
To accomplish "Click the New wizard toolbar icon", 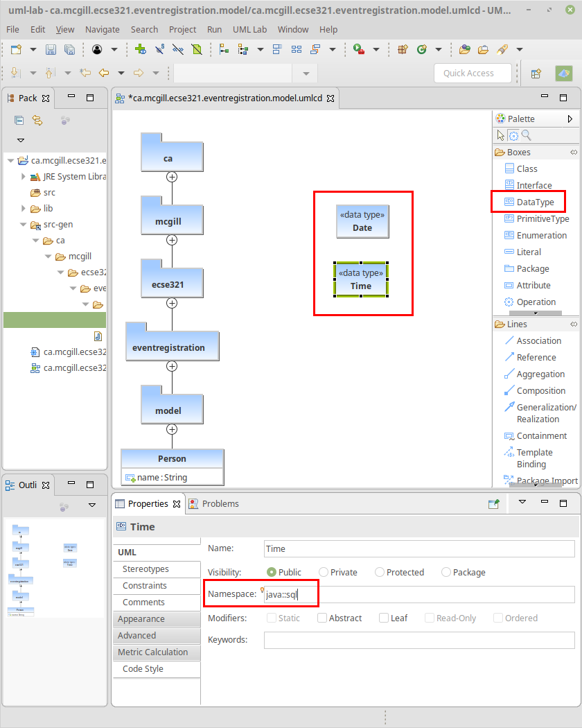I will (x=16, y=49).
